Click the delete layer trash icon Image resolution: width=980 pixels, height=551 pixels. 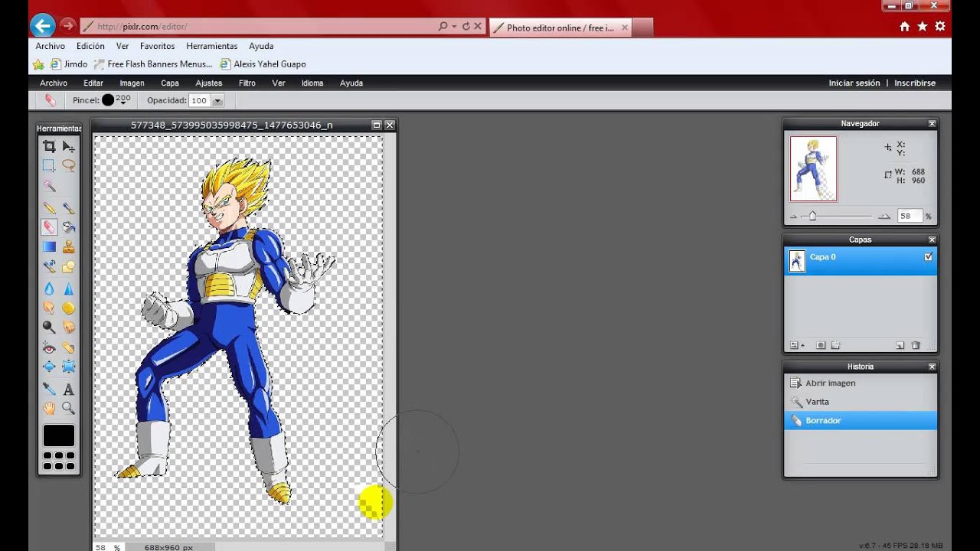916,345
